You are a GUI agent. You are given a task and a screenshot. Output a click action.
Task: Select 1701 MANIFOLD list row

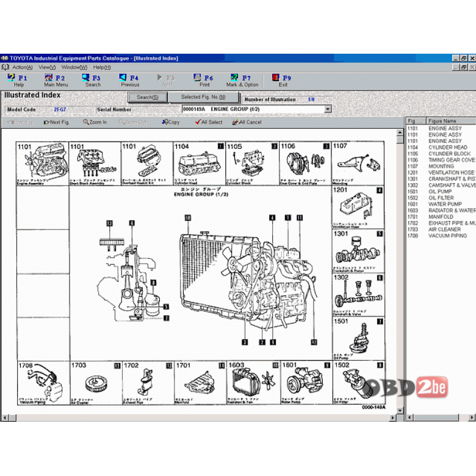pyautogui.click(x=441, y=217)
